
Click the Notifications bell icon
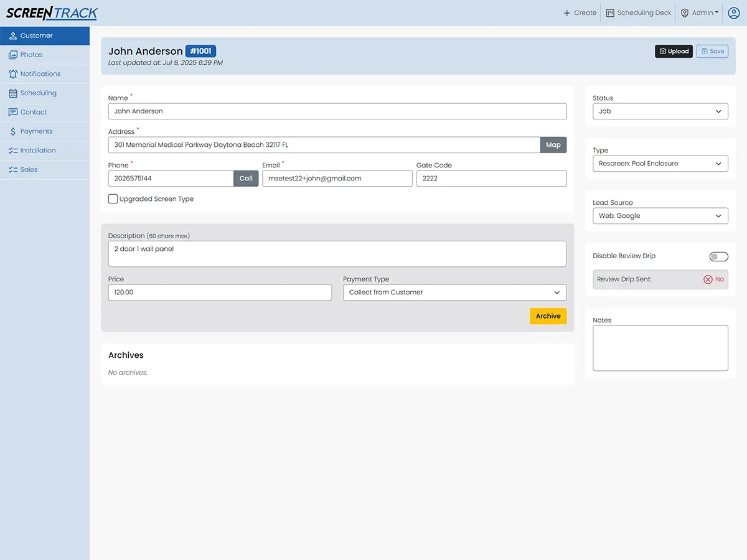coord(13,74)
